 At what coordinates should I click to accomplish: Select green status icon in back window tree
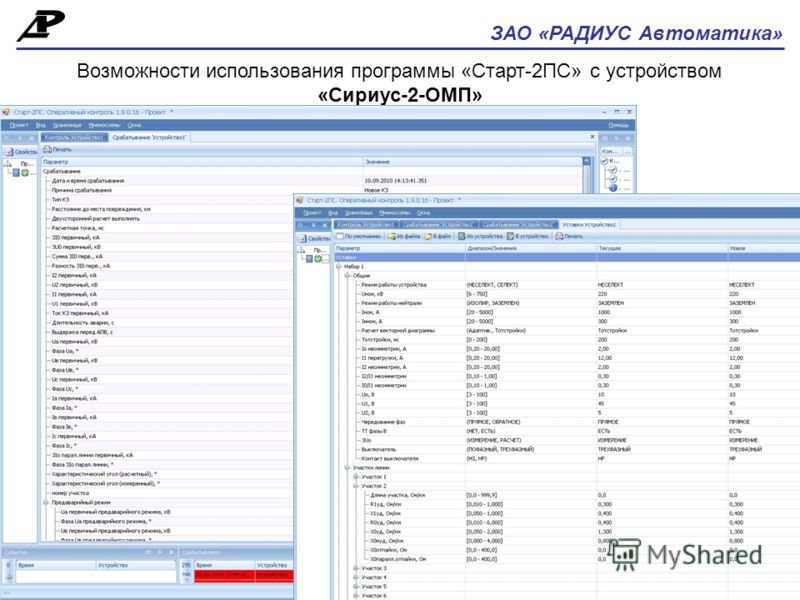tap(24, 172)
